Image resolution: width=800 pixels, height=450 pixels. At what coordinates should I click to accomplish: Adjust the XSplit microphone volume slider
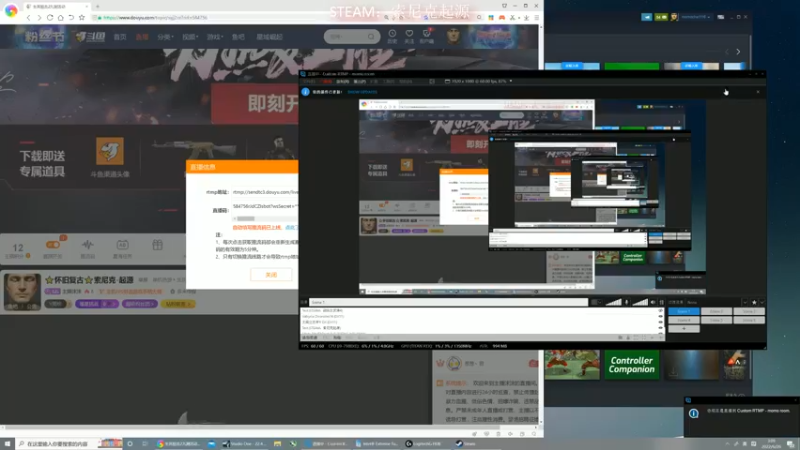pos(613,302)
